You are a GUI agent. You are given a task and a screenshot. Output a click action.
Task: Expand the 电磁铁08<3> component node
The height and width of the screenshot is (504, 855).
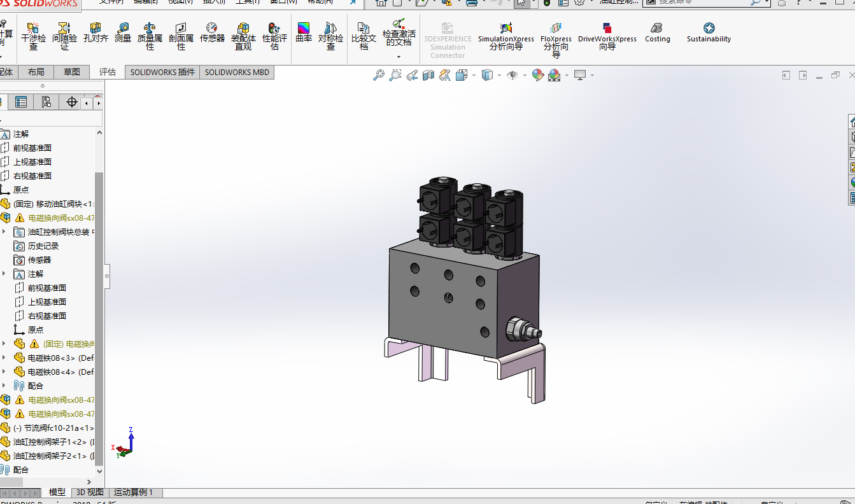click(x=4, y=358)
